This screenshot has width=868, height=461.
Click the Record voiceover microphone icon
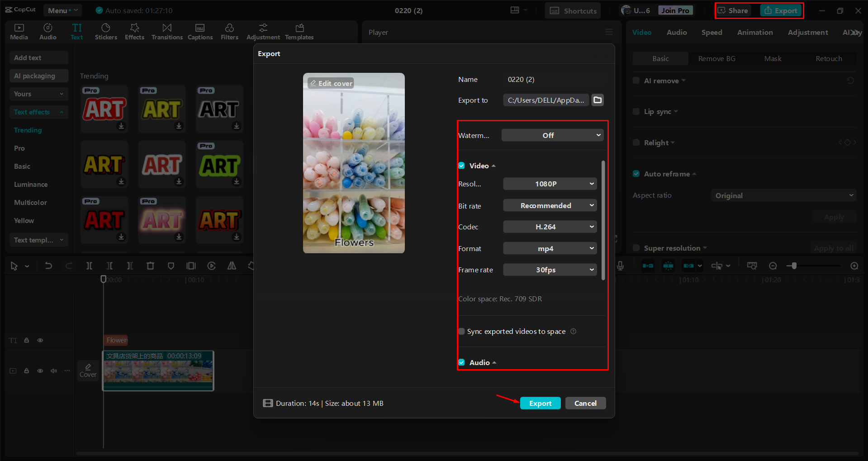coord(620,266)
